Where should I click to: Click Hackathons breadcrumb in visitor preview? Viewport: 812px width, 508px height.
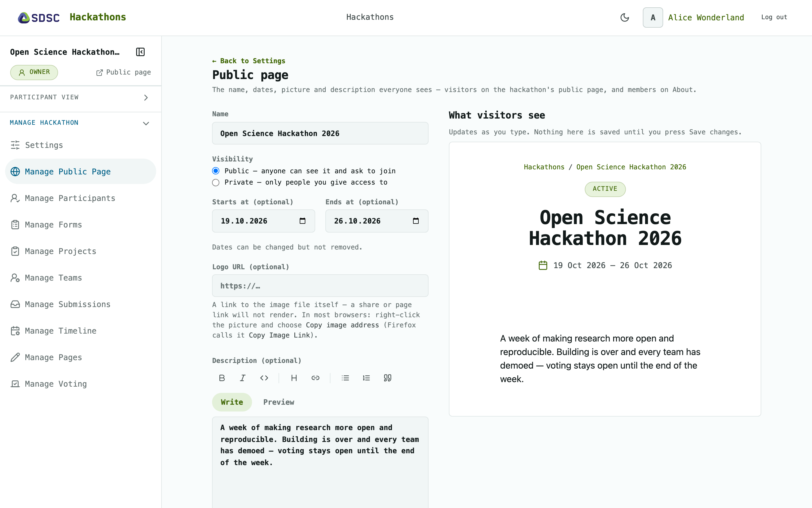pos(544,167)
